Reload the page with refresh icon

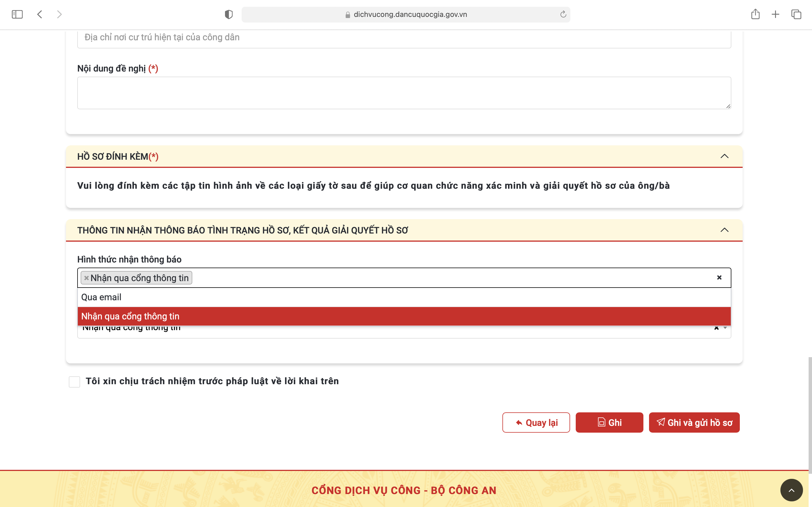[x=563, y=14]
